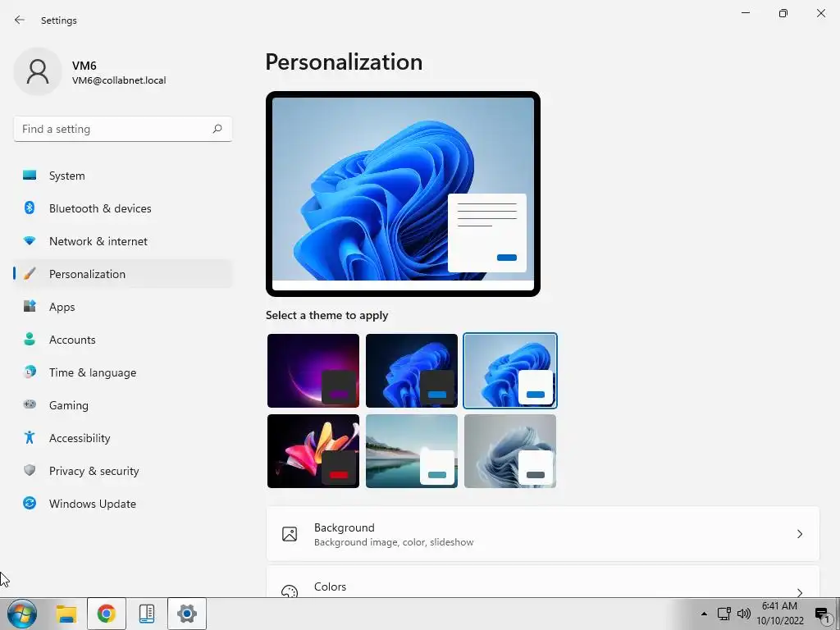
Task: Click the Personalization paintbrush icon
Action: 30,274
